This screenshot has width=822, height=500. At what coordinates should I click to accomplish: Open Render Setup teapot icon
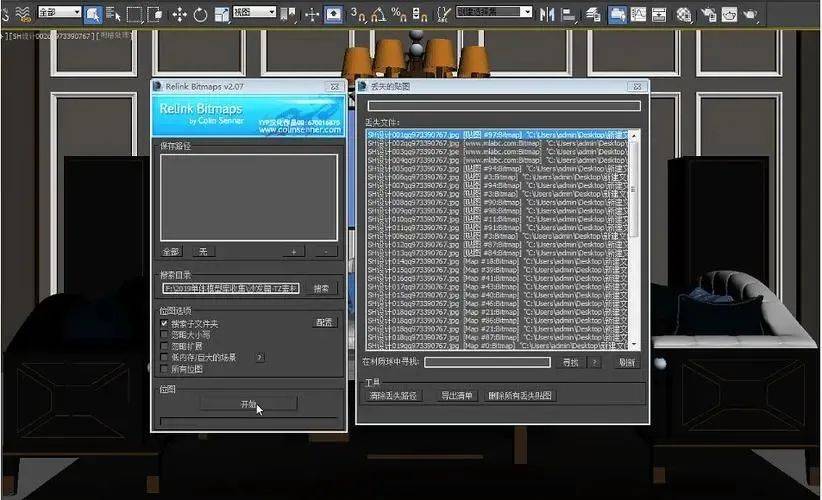coord(709,14)
